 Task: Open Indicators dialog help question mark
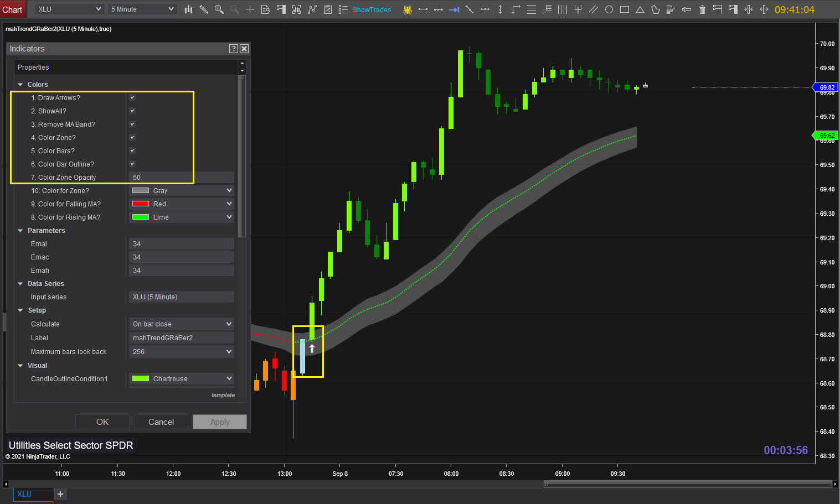click(234, 49)
